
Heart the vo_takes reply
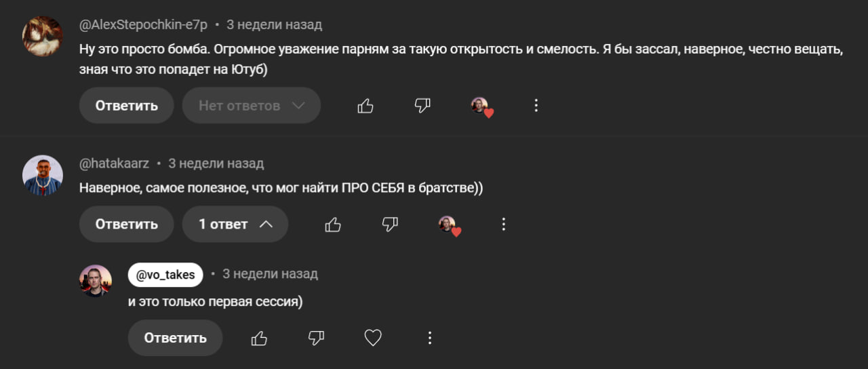coord(373,338)
